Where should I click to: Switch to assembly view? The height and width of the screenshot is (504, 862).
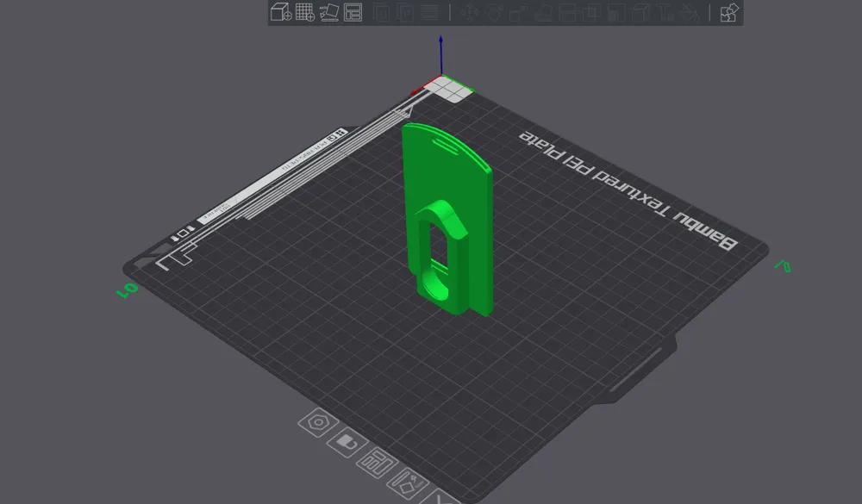click(728, 11)
